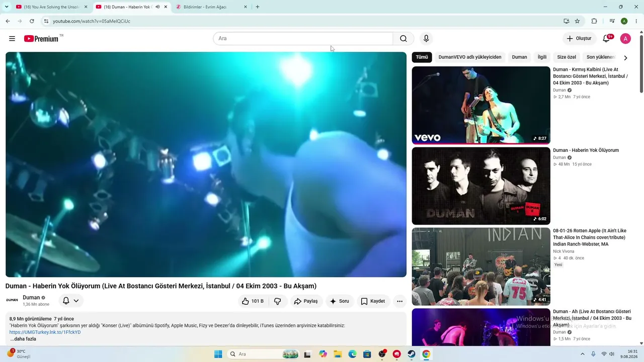Screen dimensions: 644x362
Task: Mute the Duman tab via speaker icon
Action: [157, 7]
